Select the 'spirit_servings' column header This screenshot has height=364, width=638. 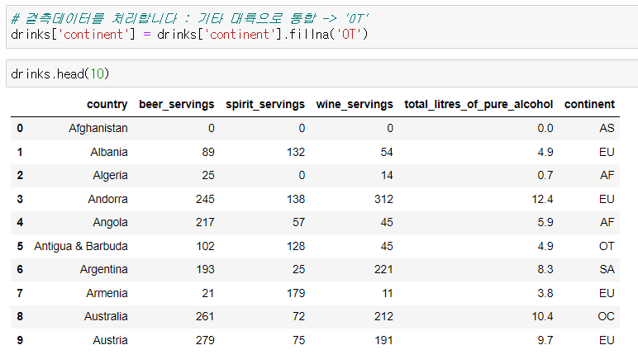[x=265, y=104]
